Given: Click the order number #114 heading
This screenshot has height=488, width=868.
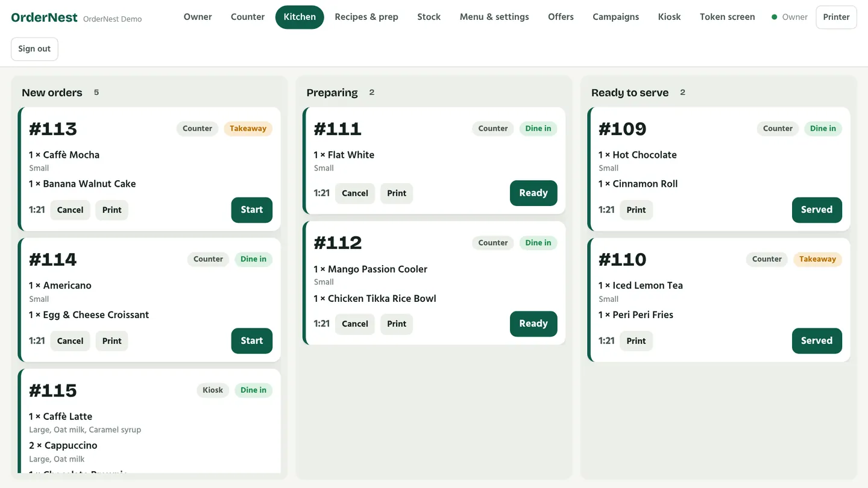Looking at the screenshot, I should (53, 260).
